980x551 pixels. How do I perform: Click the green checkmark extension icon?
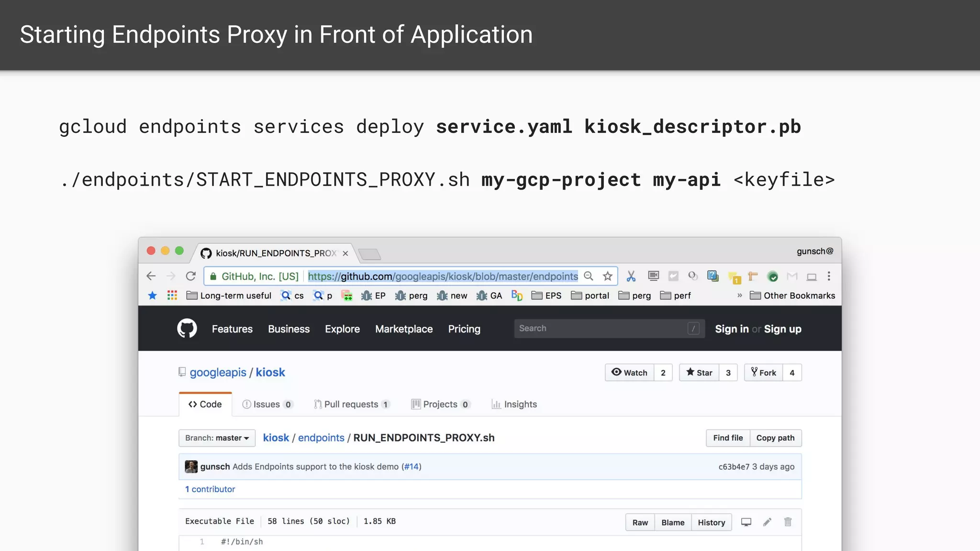pyautogui.click(x=772, y=276)
